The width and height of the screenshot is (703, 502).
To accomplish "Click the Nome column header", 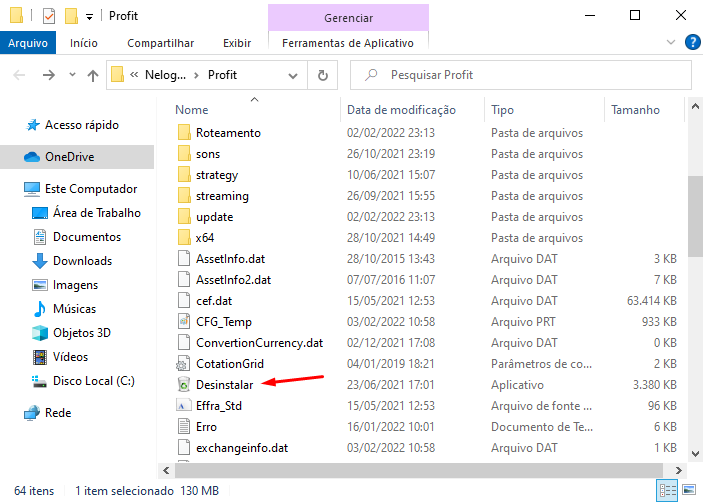I will 192,110.
